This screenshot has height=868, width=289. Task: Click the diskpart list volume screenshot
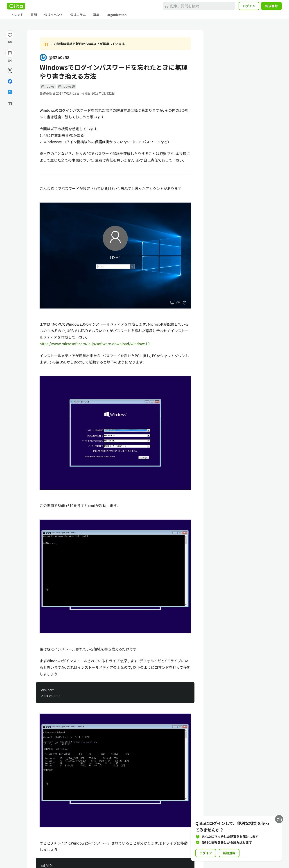click(x=115, y=770)
